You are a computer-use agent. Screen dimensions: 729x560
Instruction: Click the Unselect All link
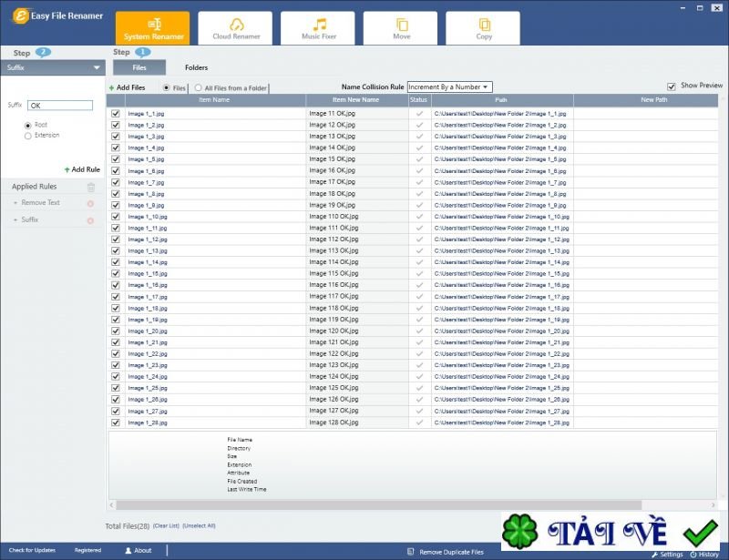point(199,525)
